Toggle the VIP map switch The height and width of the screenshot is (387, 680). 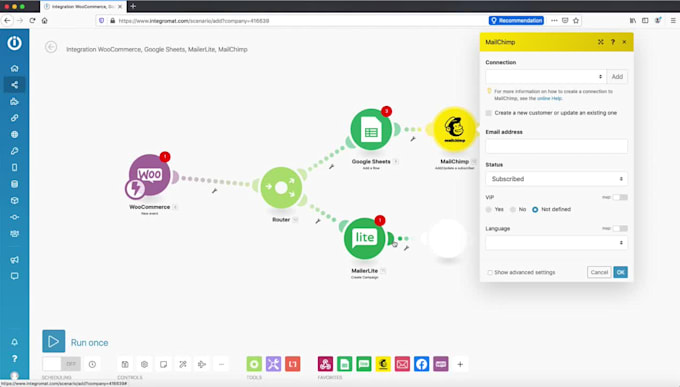point(620,197)
